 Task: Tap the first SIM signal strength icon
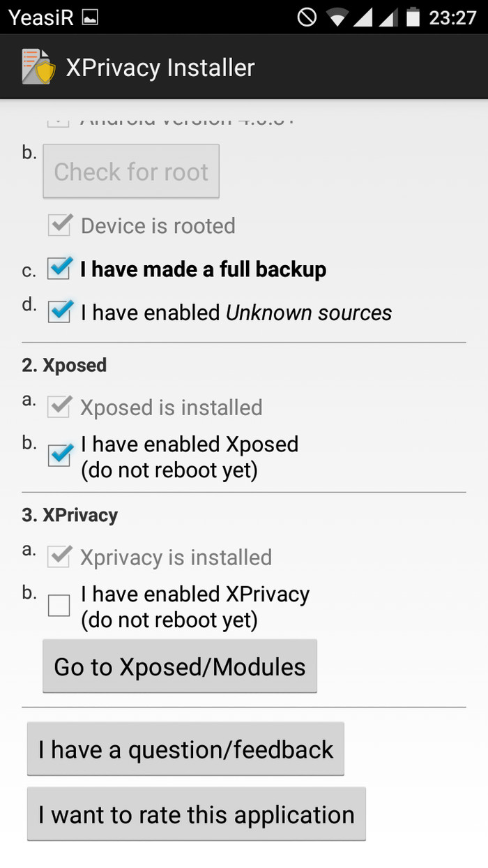363,17
